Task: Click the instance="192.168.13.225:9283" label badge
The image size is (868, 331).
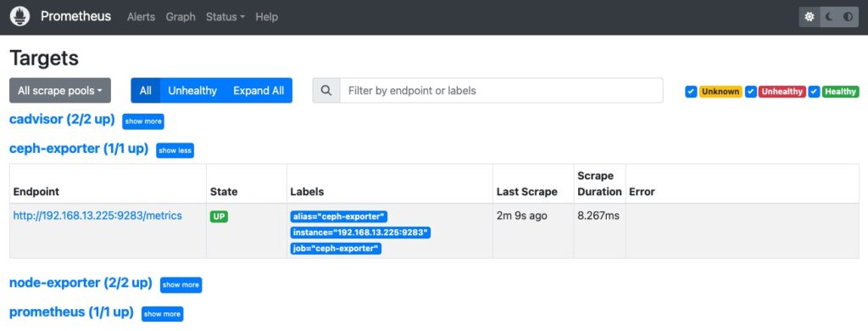Action: pos(360,233)
